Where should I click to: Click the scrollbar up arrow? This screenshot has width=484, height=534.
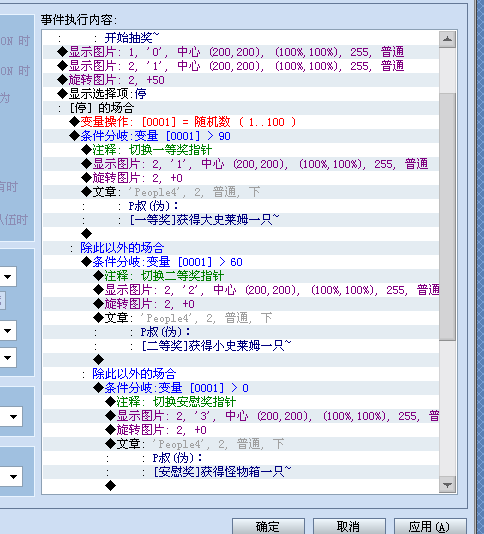[x=447, y=40]
